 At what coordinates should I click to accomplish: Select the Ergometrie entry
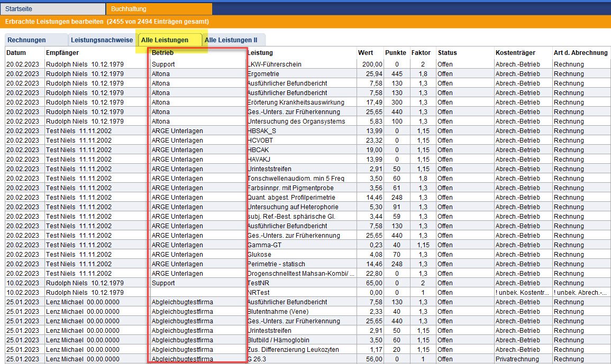tap(263, 74)
